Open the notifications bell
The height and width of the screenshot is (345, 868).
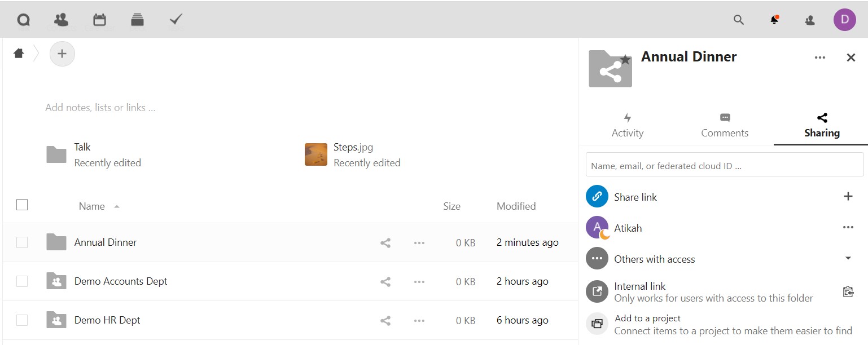pos(774,20)
